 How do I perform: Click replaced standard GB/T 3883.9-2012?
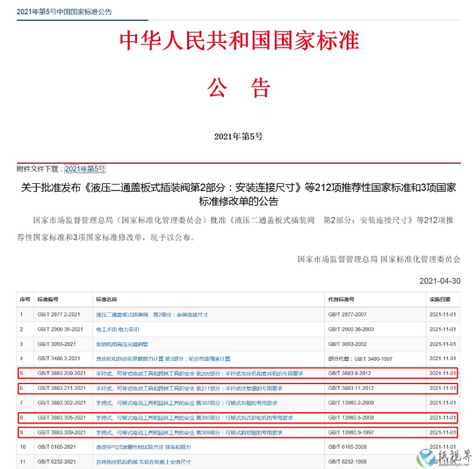[x=349, y=373]
